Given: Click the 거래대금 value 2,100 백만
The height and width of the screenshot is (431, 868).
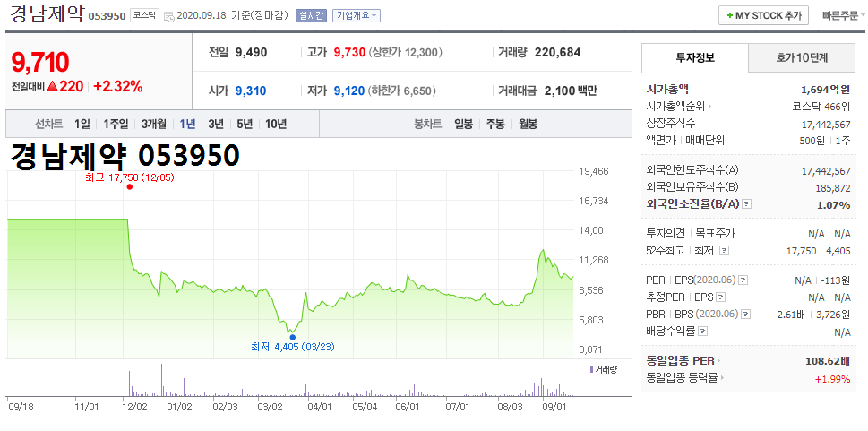Looking at the screenshot, I should [571, 91].
